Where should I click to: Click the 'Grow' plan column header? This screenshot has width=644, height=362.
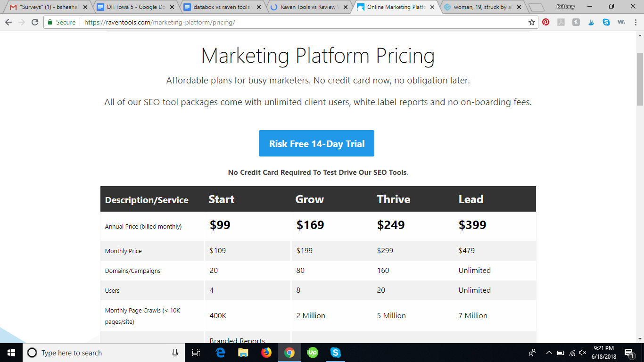[310, 199]
